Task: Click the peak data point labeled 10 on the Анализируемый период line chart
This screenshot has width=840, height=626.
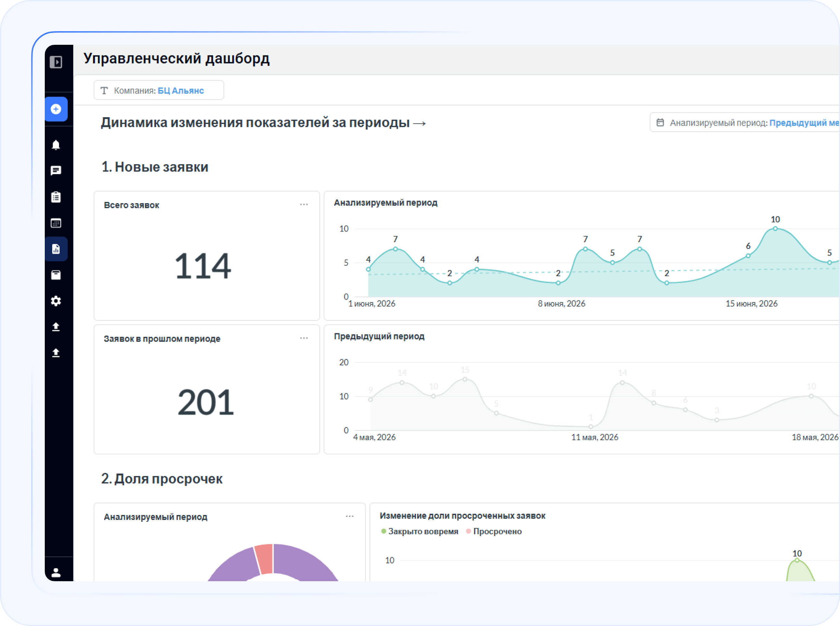Action: pos(775,228)
